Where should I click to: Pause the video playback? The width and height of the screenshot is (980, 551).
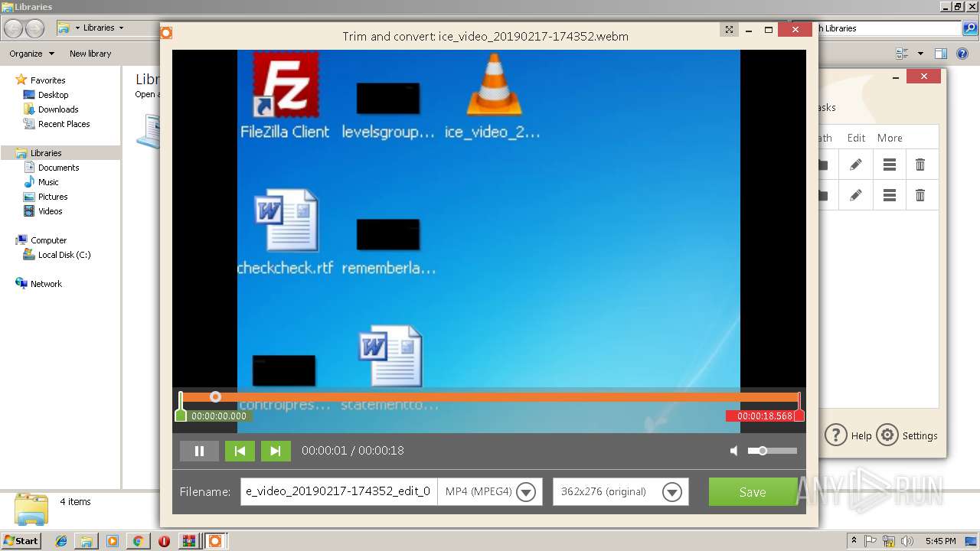199,451
